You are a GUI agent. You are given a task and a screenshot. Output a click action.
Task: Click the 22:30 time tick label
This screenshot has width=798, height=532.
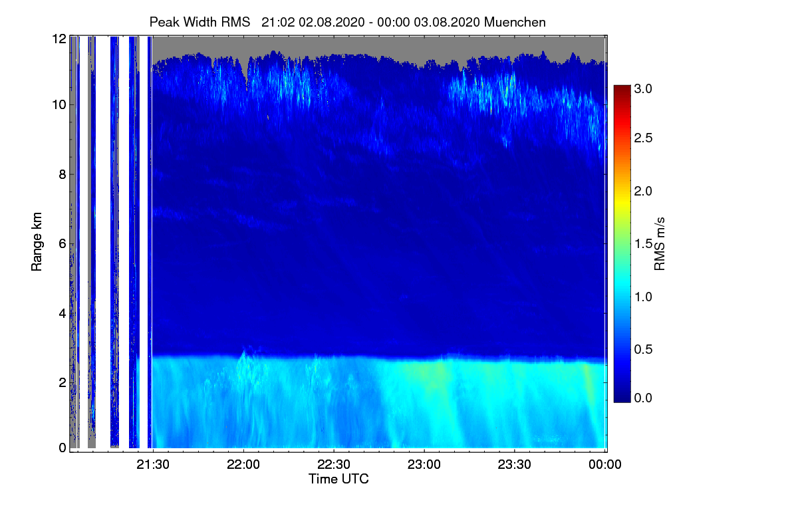point(333,465)
